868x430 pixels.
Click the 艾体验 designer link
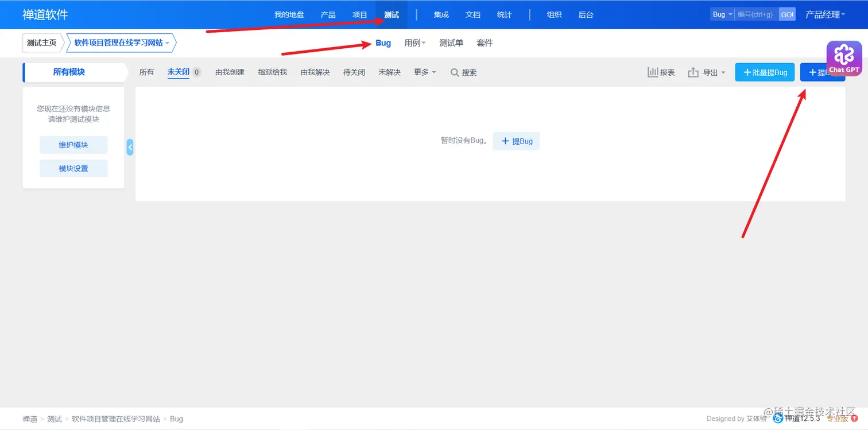point(757,419)
